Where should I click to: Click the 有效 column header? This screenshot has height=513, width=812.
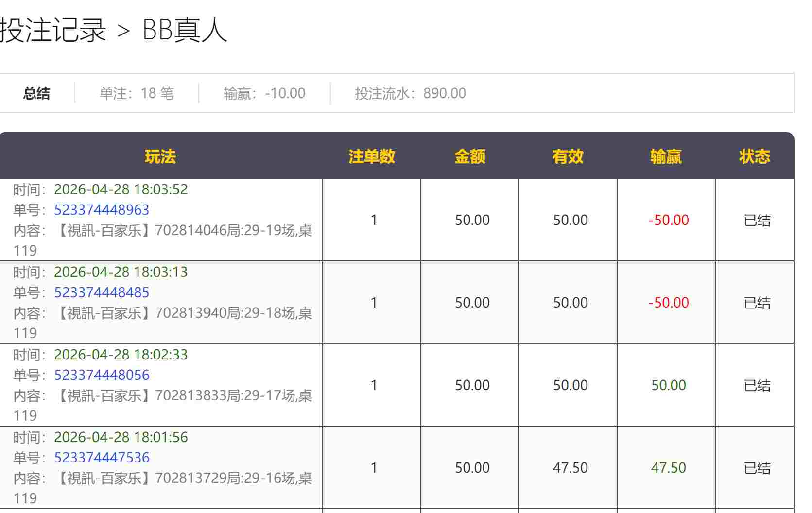[x=568, y=156]
